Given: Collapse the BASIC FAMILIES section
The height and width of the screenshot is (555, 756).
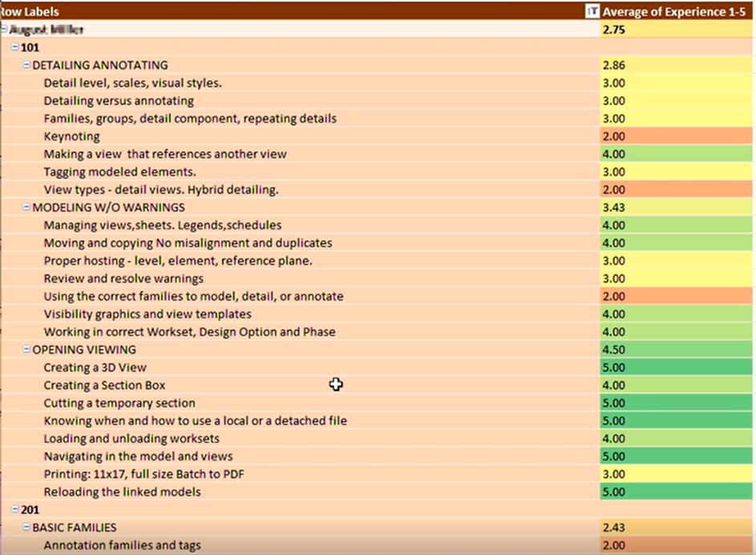Looking at the screenshot, I should point(25,527).
